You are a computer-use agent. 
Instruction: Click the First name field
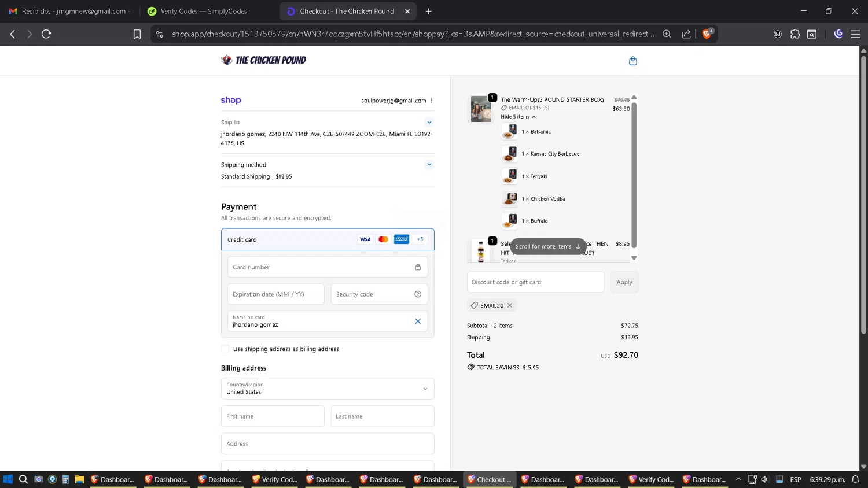click(273, 416)
